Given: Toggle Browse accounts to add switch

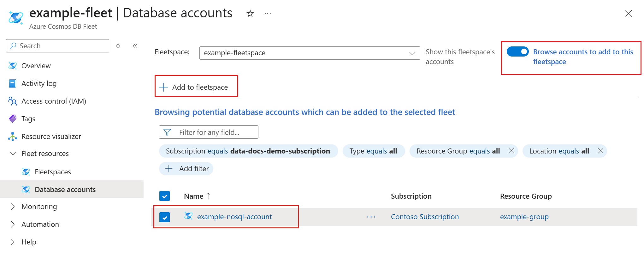Looking at the screenshot, I should tap(517, 52).
